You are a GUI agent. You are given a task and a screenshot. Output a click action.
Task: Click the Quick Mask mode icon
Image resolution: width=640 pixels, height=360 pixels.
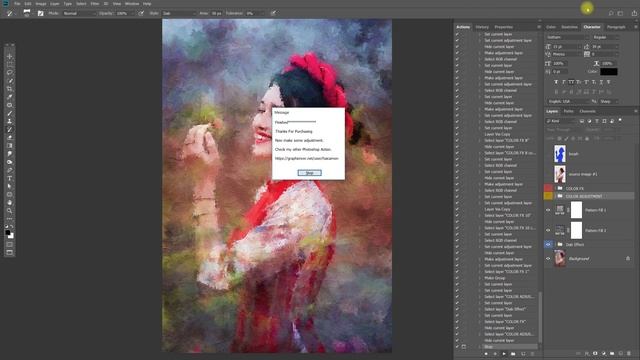click(9, 245)
